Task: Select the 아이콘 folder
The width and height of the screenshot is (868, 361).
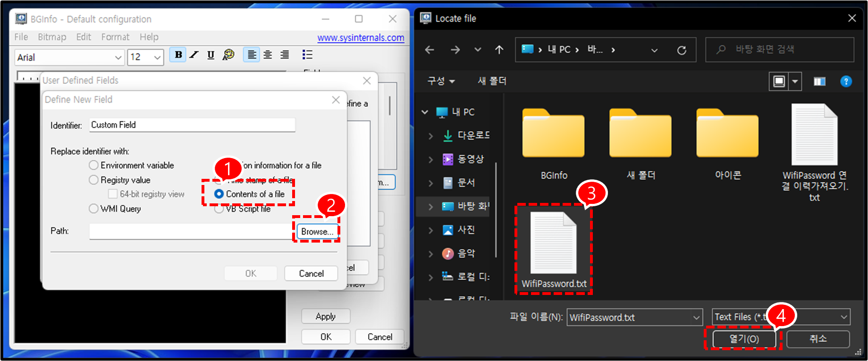Action: point(727,145)
